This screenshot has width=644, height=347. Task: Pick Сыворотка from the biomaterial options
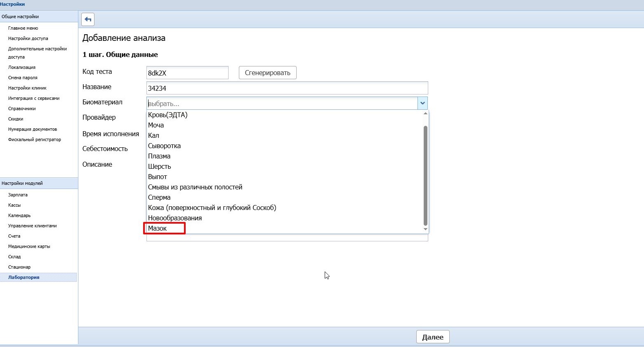click(164, 146)
